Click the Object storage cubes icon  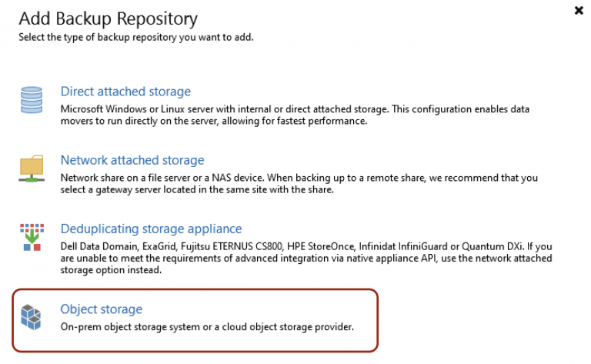tap(32, 317)
